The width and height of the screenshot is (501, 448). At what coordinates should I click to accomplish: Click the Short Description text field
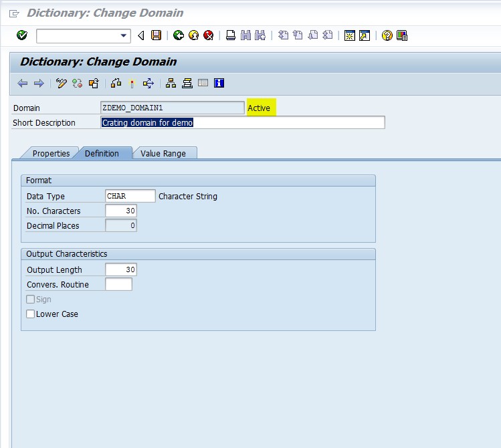pos(243,122)
